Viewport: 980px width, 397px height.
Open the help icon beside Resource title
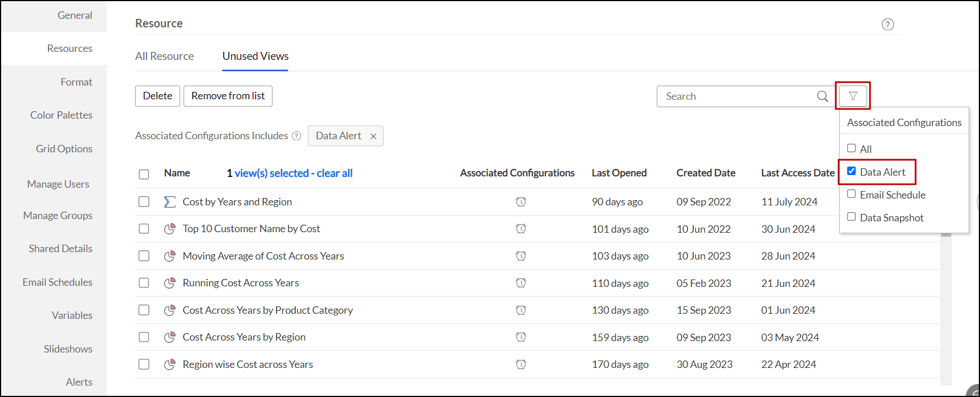click(887, 25)
